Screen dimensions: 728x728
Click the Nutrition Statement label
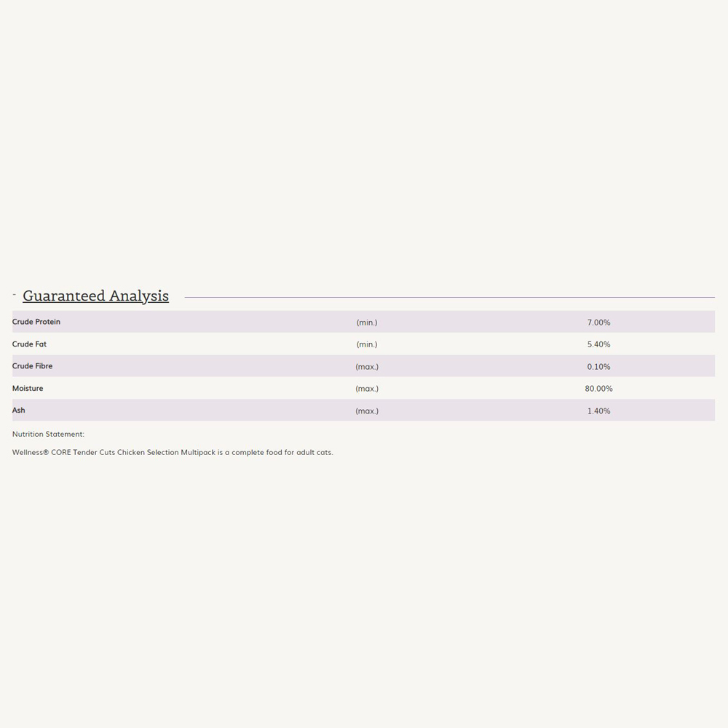pyautogui.click(x=48, y=434)
